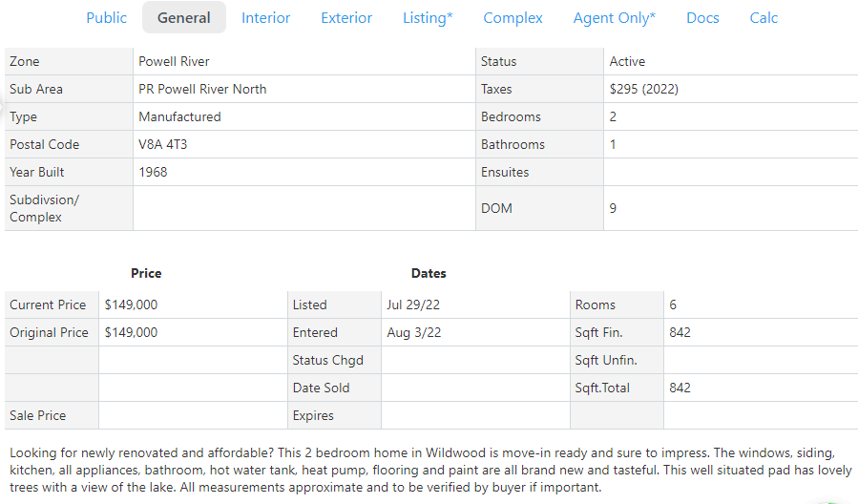Select the General tab
This screenshot has width=858, height=504.
click(x=184, y=18)
